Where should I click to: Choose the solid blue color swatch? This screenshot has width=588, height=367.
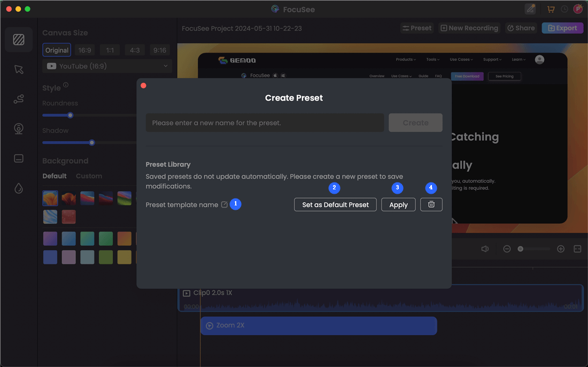point(50,257)
